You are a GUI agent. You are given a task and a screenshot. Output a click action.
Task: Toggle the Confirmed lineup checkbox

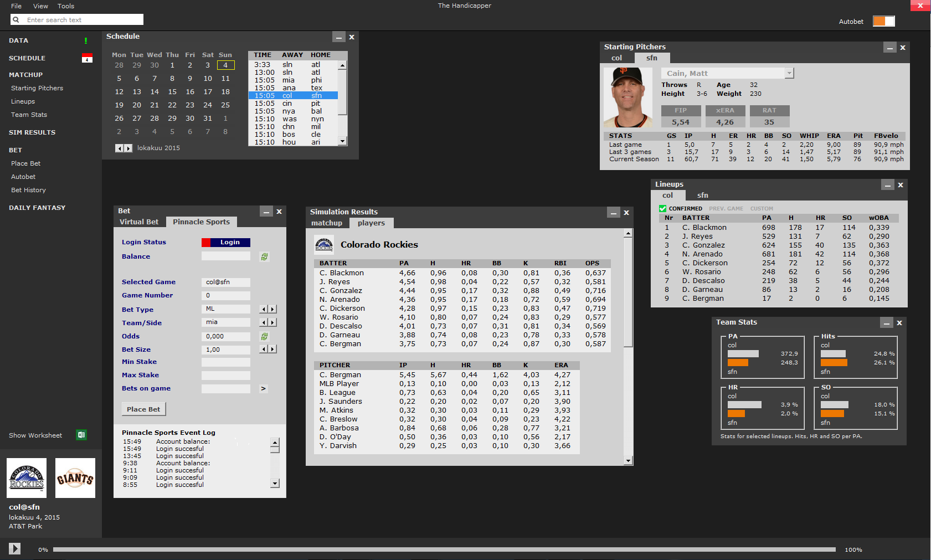tap(662, 208)
